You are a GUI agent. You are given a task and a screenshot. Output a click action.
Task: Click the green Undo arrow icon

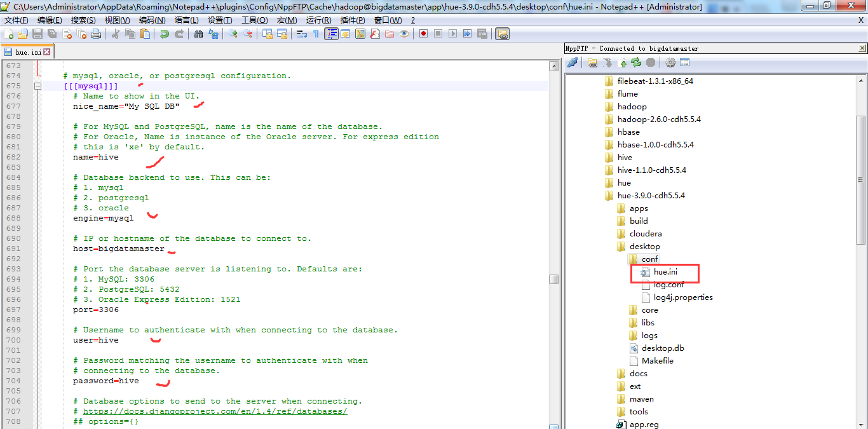(x=165, y=34)
